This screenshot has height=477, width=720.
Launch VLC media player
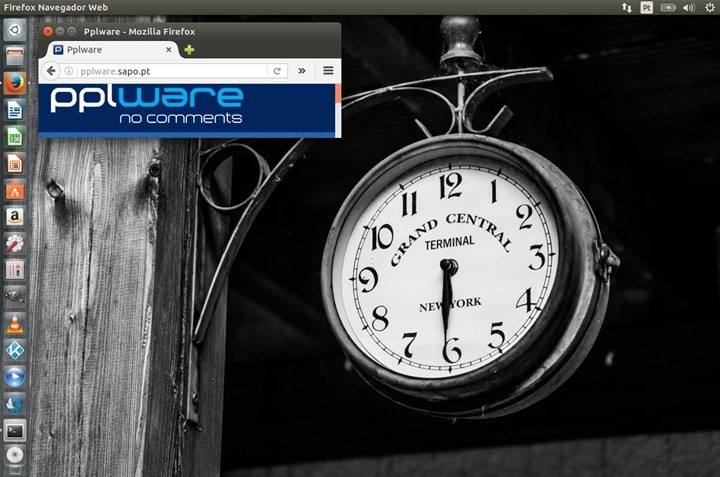click(15, 324)
